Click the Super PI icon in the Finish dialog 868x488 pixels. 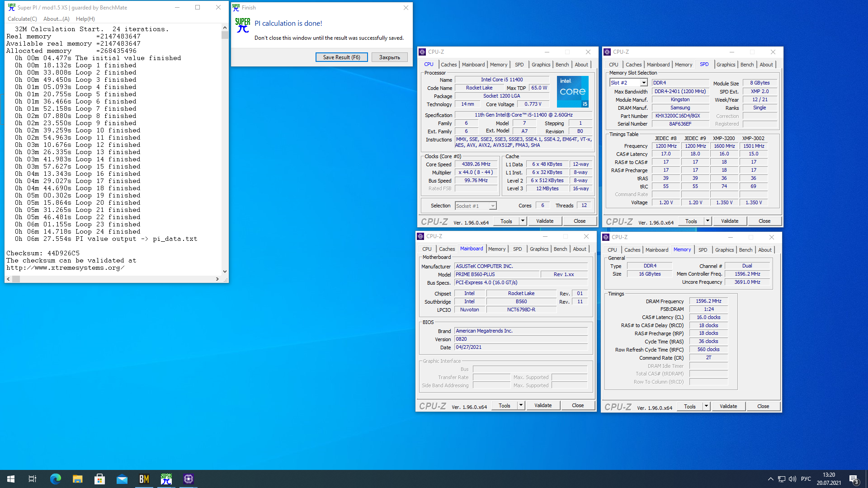243,25
